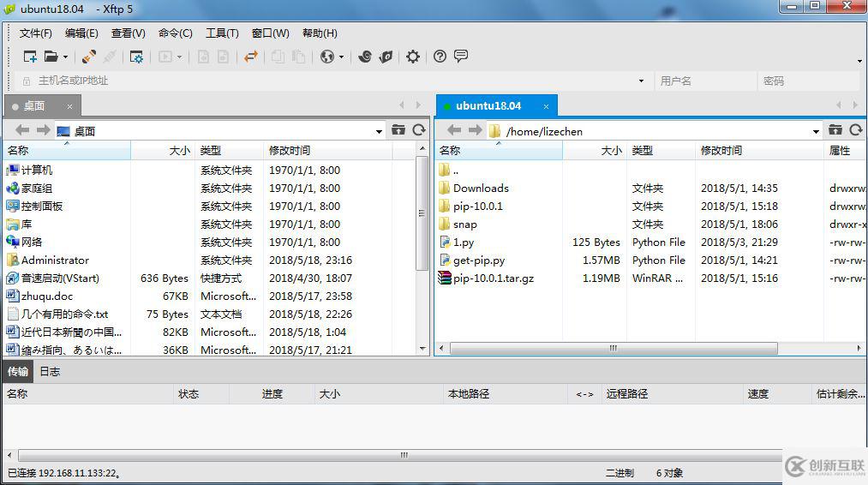
Task: Click the Reconnect plug icon
Action: (x=88, y=57)
